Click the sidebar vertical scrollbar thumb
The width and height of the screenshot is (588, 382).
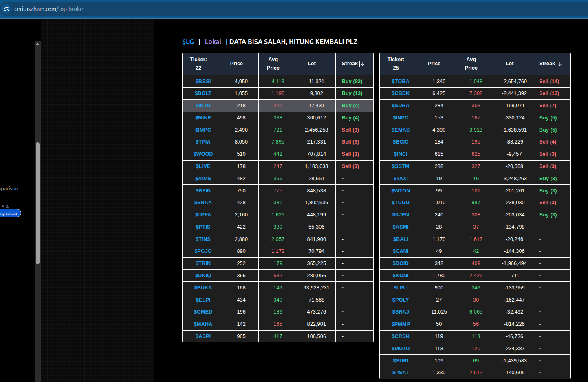pos(37,203)
